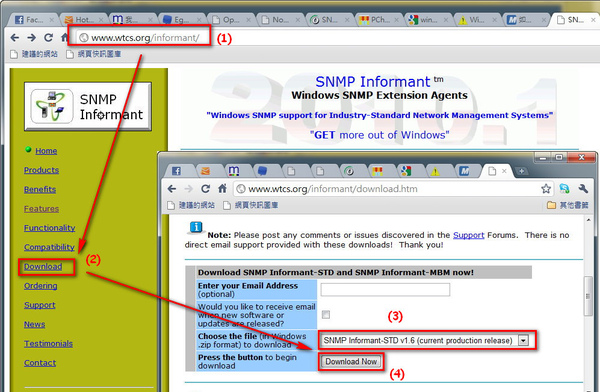Tick the receive email updates checkbox

[x=326, y=315]
